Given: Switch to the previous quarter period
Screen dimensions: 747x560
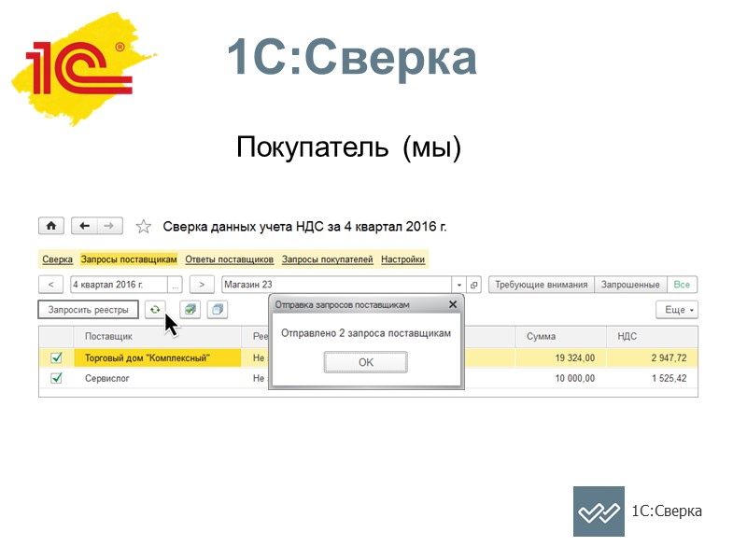Looking at the screenshot, I should [x=51, y=285].
